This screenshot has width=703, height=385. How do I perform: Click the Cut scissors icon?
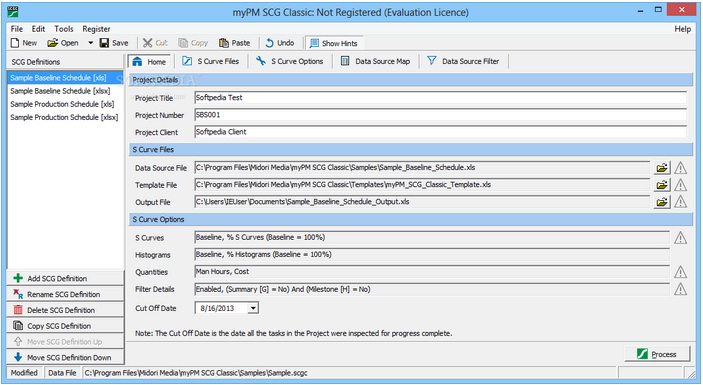coord(148,43)
